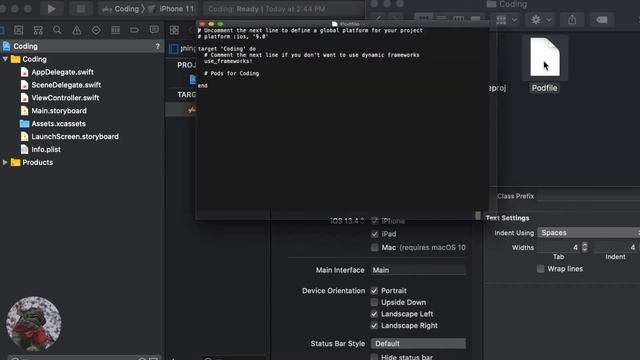The width and height of the screenshot is (640, 360).
Task: Click the Run (play) button in Xcode
Action: (x=51, y=9)
